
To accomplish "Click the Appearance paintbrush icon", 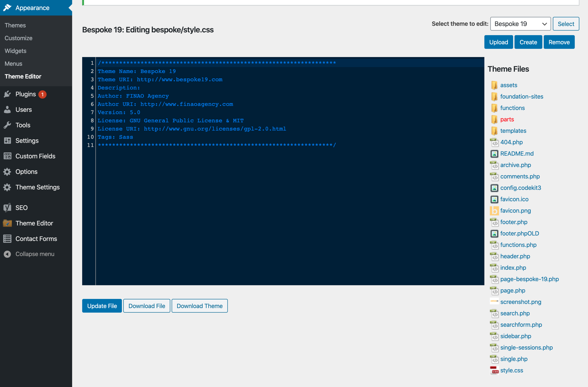I will point(8,8).
